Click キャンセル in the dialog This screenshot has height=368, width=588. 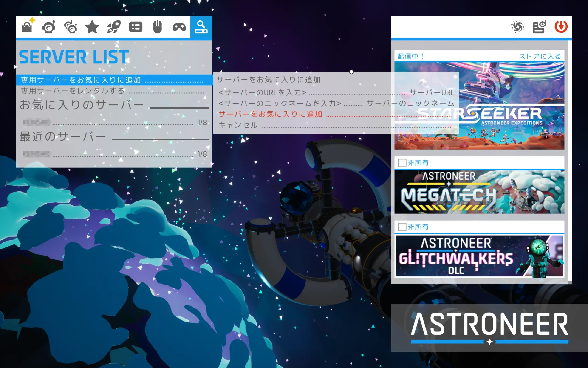pos(336,125)
